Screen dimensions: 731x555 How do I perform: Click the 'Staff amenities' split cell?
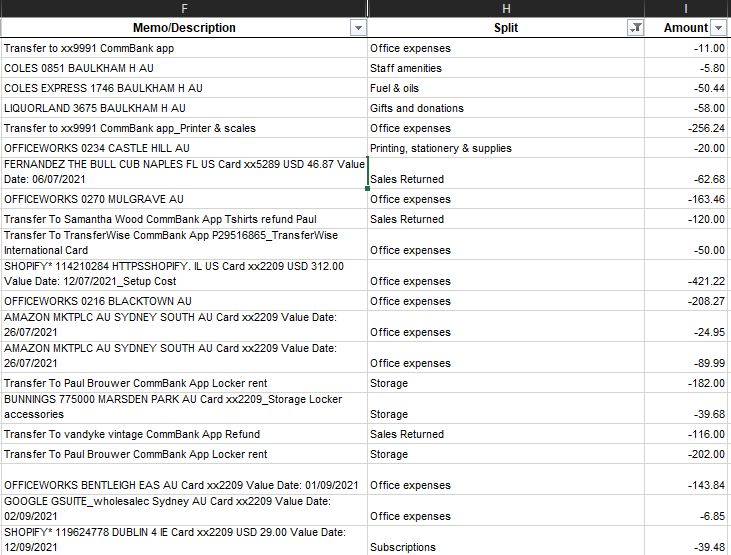(x=506, y=68)
